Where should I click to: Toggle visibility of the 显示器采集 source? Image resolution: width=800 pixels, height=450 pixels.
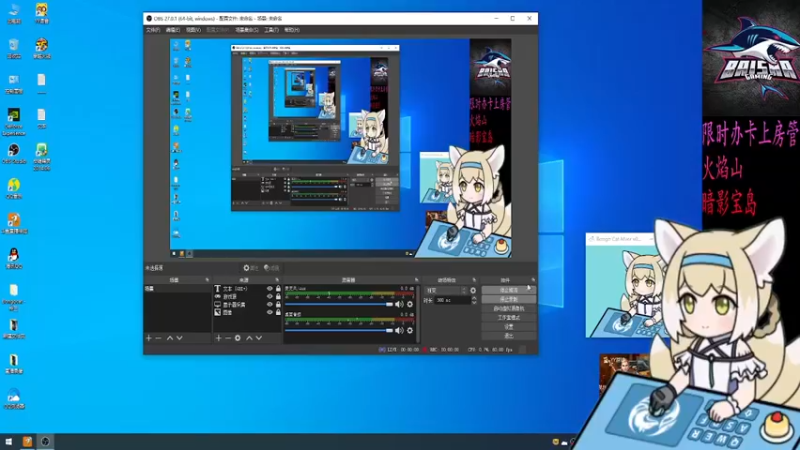[269, 305]
